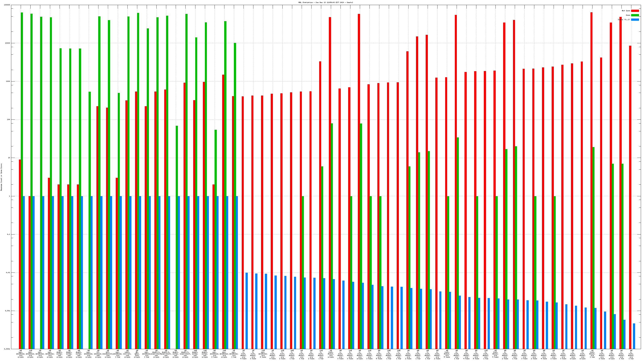Click the 'dnsbl-1.uceprotect.net origin' x-axis label
The width and height of the screenshot is (644, 362).
(156, 354)
